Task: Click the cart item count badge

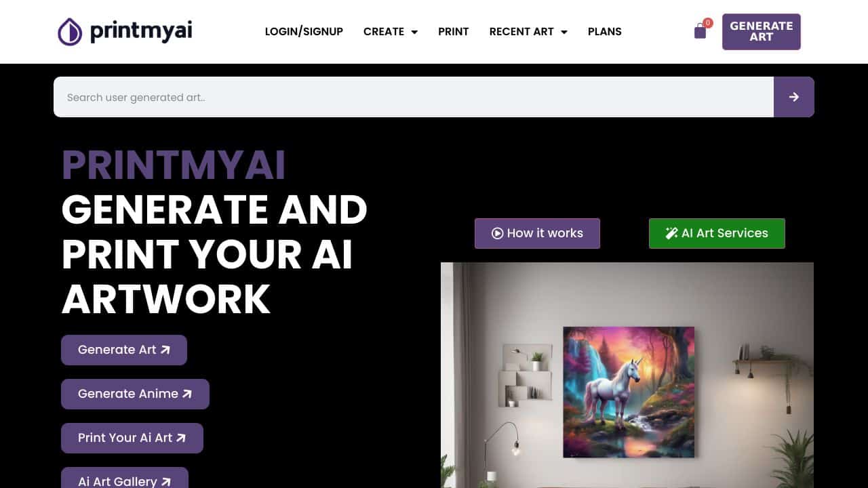Action: tap(708, 23)
